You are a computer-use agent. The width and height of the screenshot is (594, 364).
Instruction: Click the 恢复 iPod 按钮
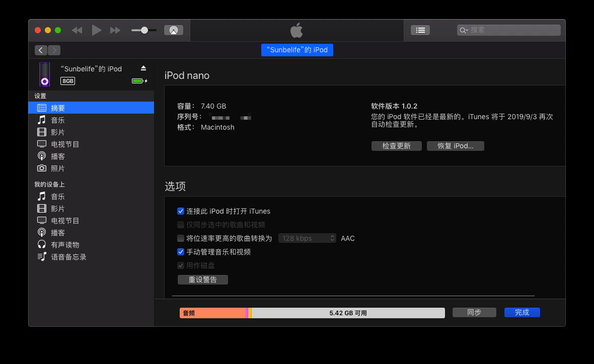pyautogui.click(x=455, y=146)
